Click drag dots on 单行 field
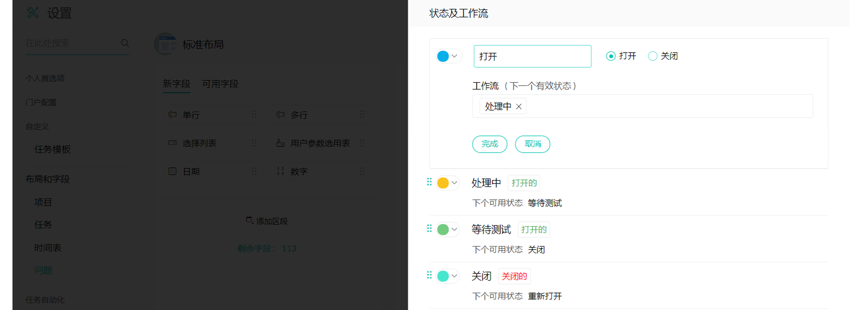868x310 pixels. (x=254, y=114)
